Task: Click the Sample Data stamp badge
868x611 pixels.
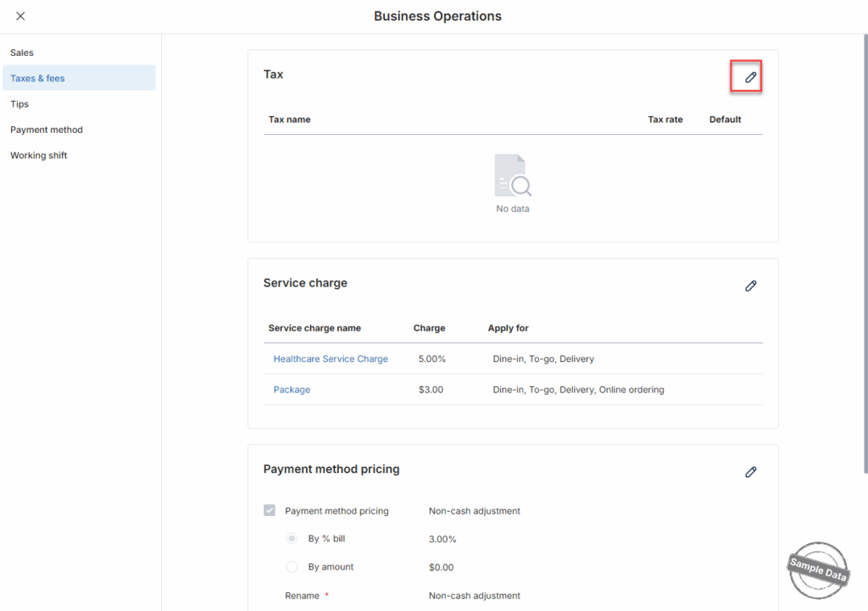Action: click(x=818, y=570)
